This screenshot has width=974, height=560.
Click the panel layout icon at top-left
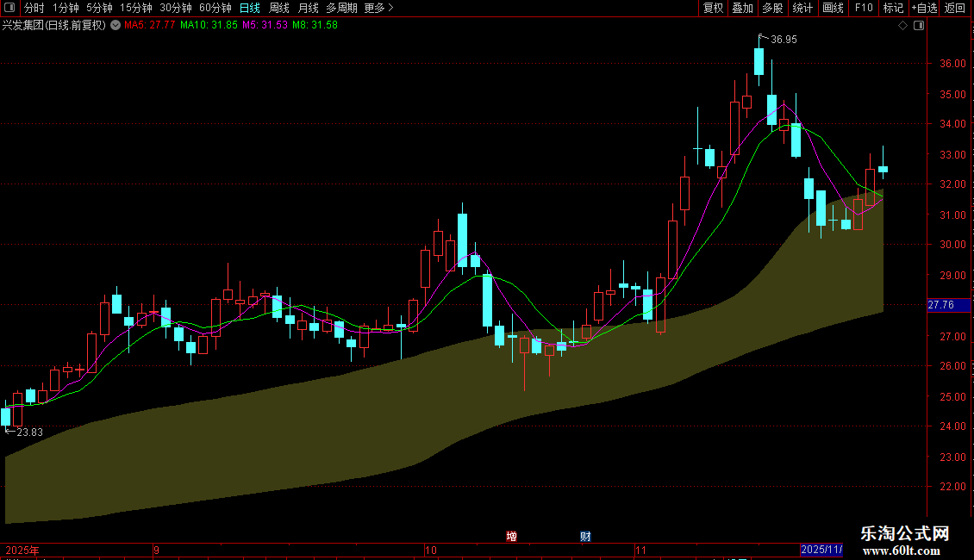pos(9,8)
